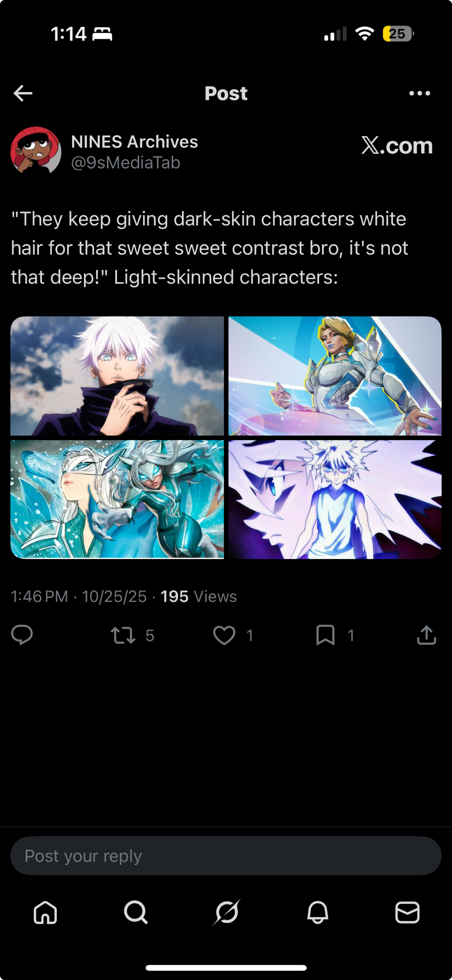Open the three-dot more options menu

pos(420,93)
